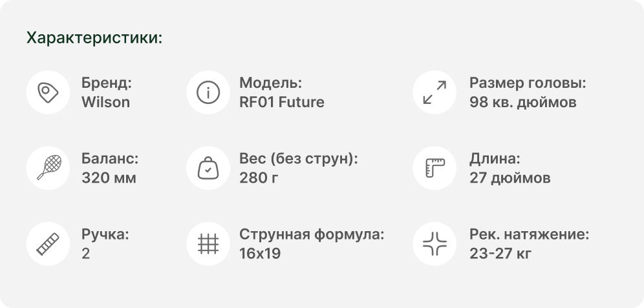Image resolution: width=644 pixels, height=308 pixels.
Task: Click the string pattern grid icon
Action: click(x=208, y=244)
